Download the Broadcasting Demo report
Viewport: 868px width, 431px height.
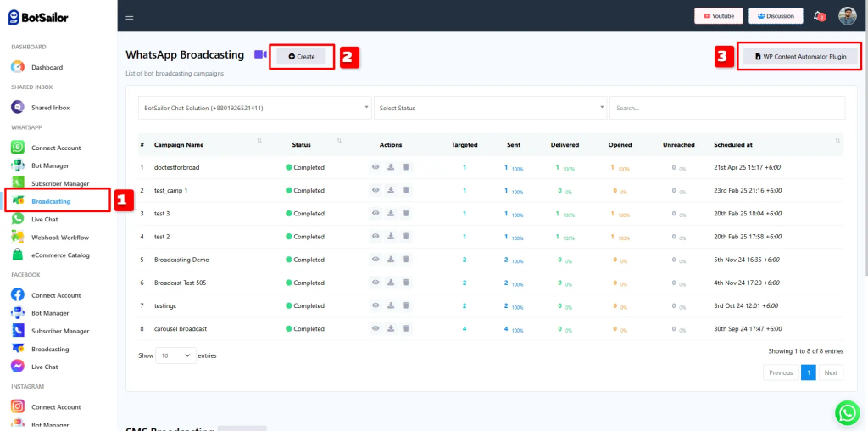point(391,260)
